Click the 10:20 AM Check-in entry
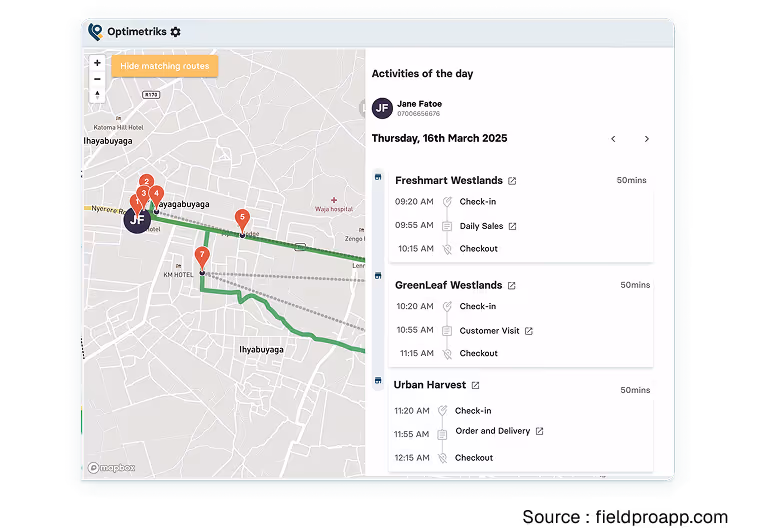Image resolution: width=757 pixels, height=528 pixels. click(x=447, y=306)
